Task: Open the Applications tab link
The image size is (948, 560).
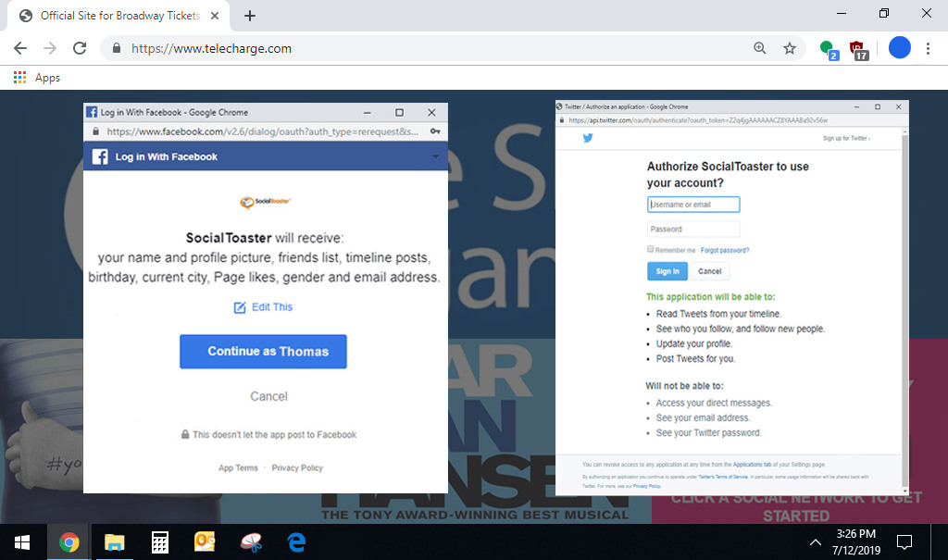Action: (x=752, y=465)
